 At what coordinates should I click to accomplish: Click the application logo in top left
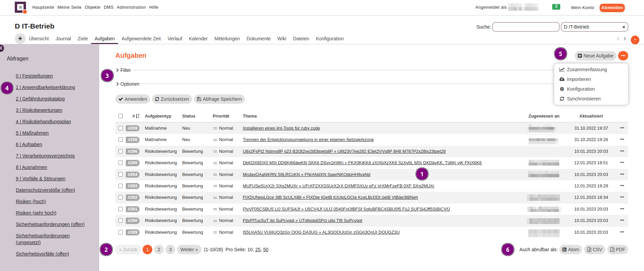21,7
